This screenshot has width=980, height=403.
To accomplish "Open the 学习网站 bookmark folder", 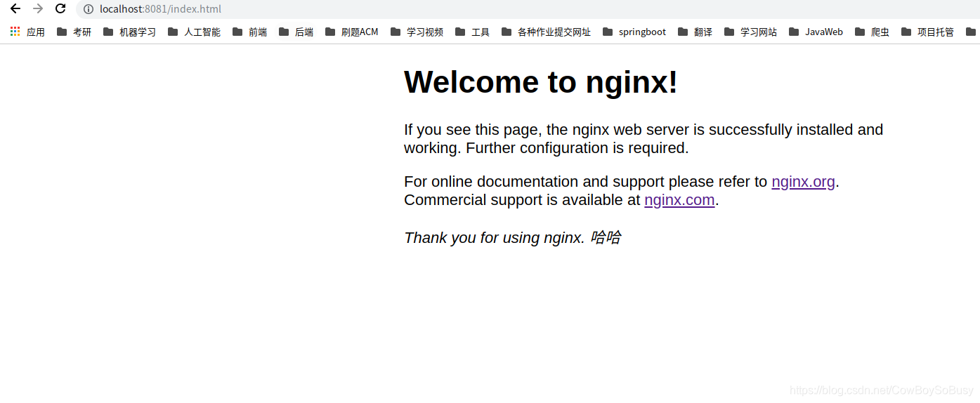I will pos(750,32).
